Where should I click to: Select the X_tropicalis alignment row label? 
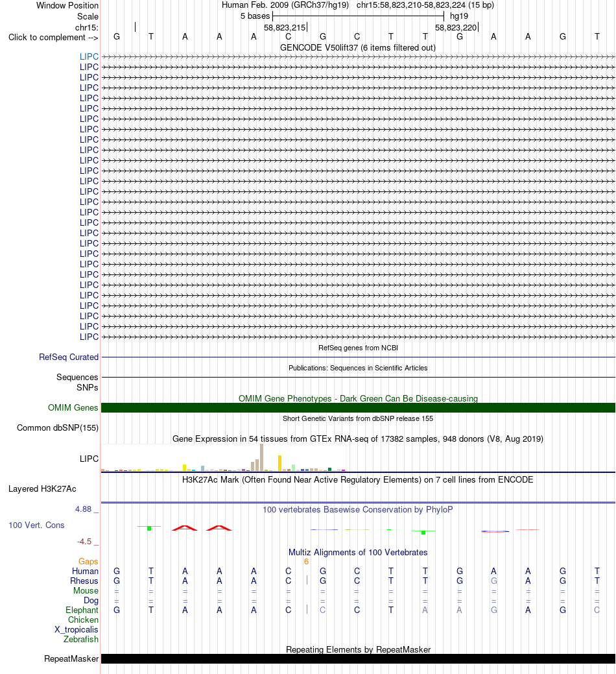pyautogui.click(x=77, y=630)
